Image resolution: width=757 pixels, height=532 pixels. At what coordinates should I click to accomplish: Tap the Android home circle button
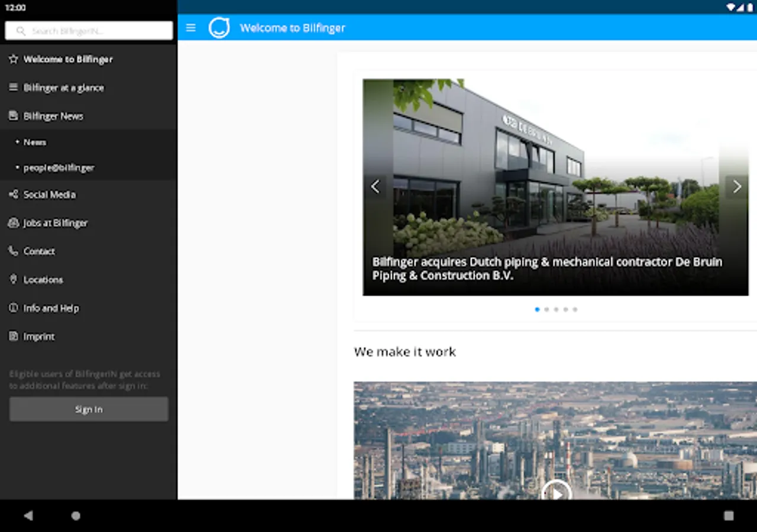(x=76, y=515)
